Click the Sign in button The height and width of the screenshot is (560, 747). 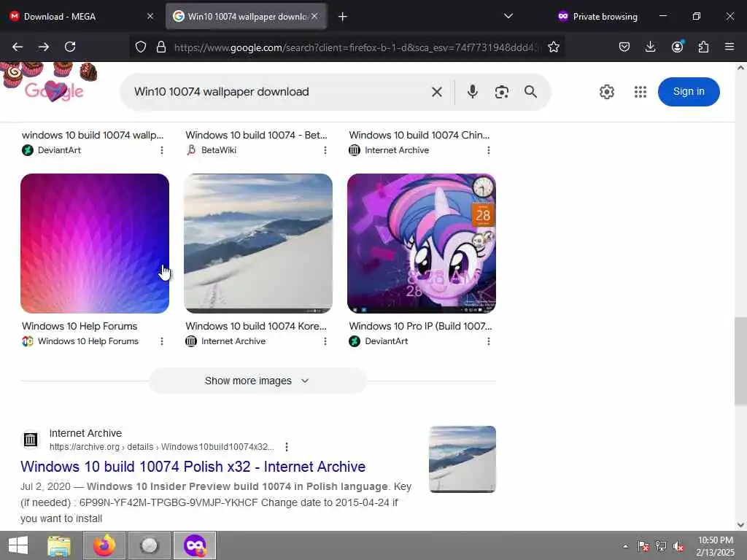(689, 91)
